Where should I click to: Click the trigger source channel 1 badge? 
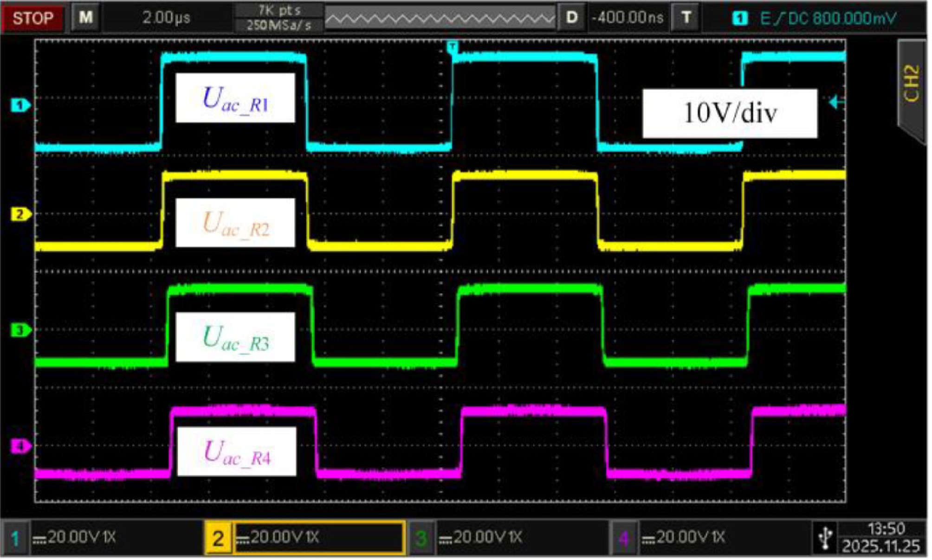point(739,18)
